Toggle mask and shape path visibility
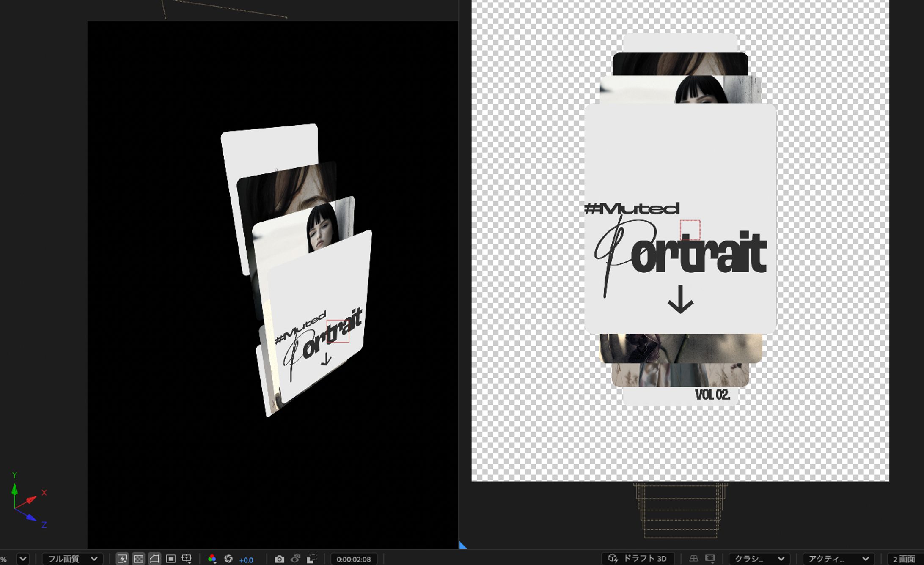This screenshot has width=924, height=565. coord(154,559)
